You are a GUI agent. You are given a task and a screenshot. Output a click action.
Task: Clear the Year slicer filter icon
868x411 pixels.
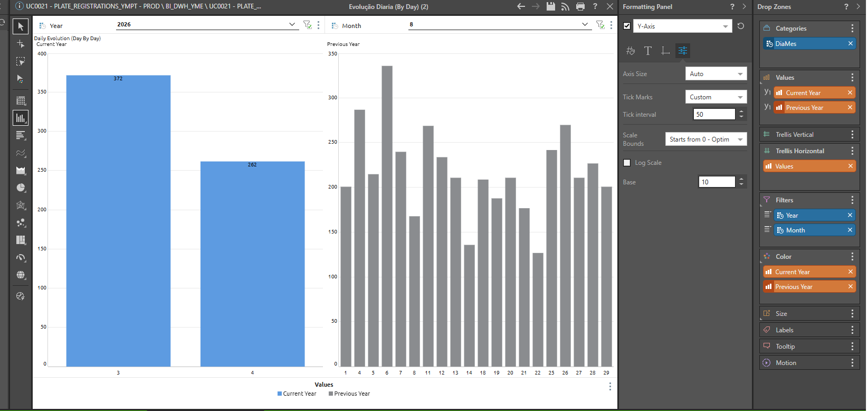point(307,25)
